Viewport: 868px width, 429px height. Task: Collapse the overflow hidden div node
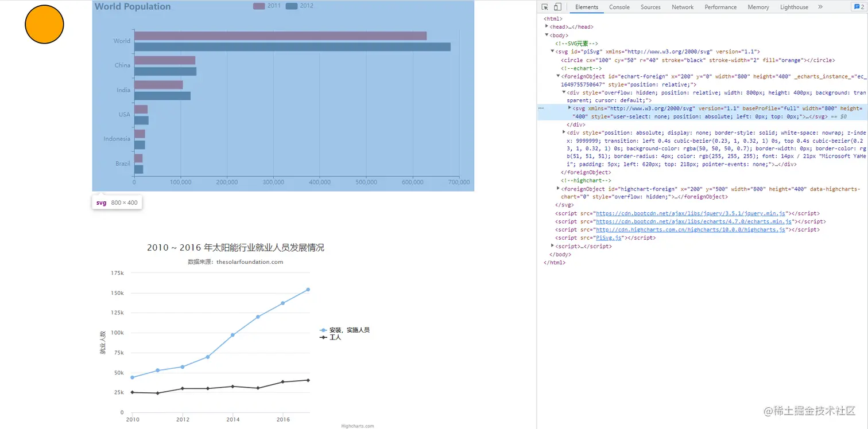pos(564,92)
